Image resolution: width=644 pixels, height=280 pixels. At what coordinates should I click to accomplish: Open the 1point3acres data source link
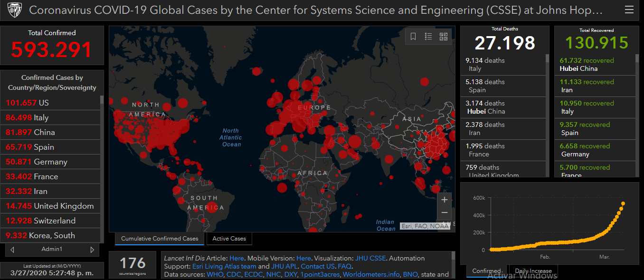321,275
